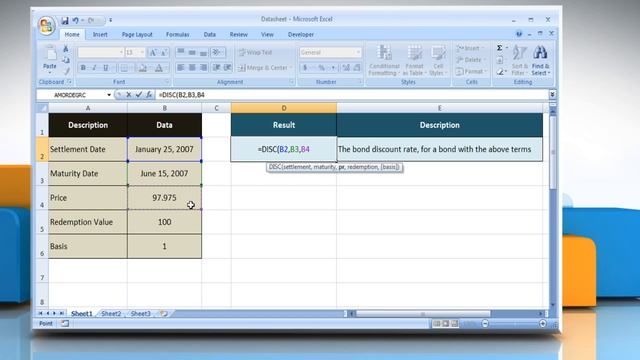Zoom in with plus button
This screenshot has height=360, width=640.
coord(542,324)
